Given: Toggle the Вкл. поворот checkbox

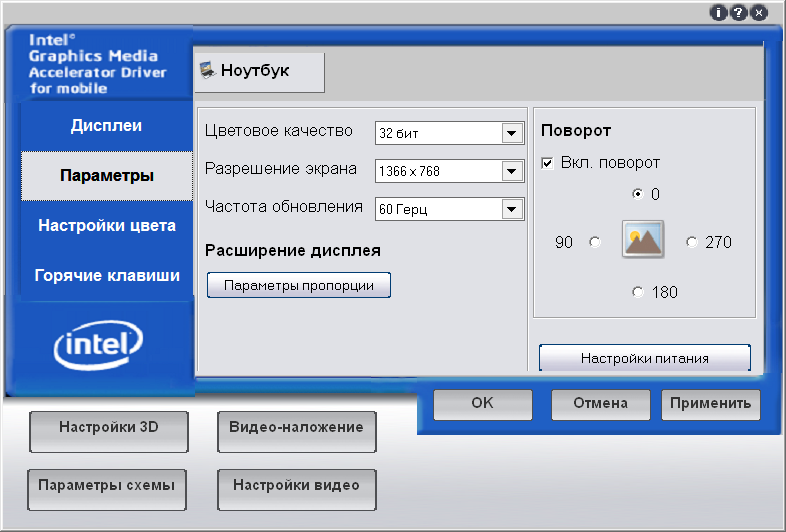Looking at the screenshot, I should tap(547, 163).
